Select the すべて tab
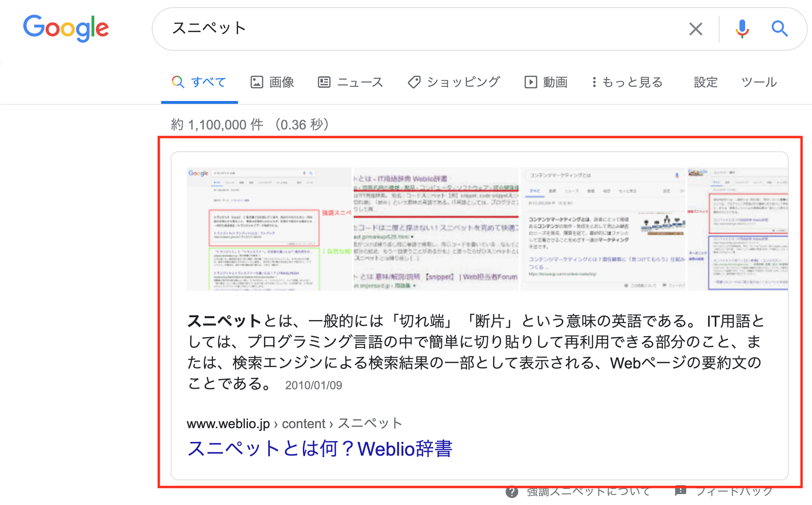The width and height of the screenshot is (812, 505). 199,82
